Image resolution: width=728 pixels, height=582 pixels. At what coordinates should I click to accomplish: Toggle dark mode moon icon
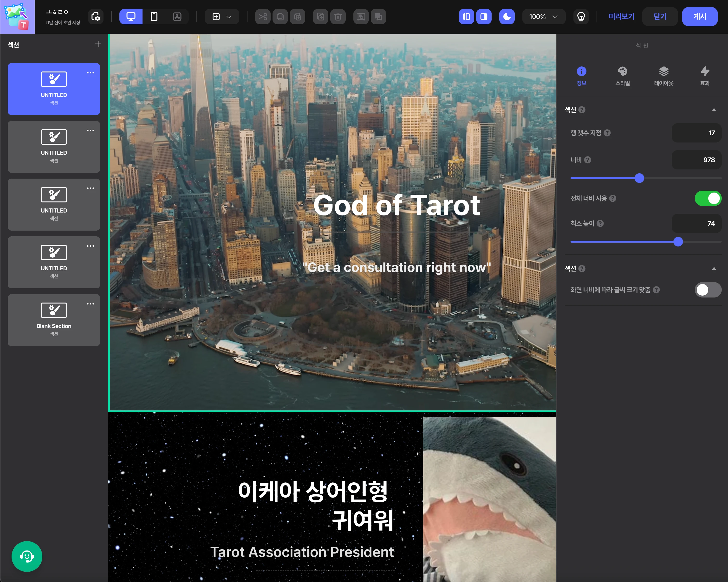coord(507,17)
